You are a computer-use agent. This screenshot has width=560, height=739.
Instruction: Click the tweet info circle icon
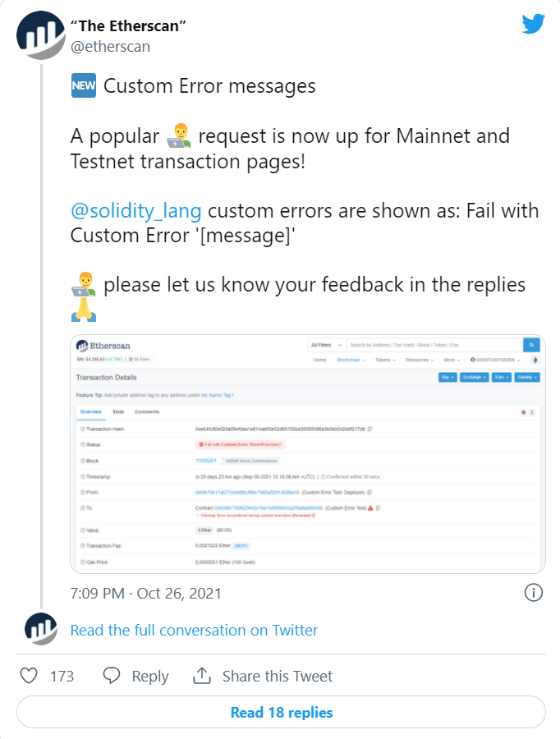click(534, 592)
